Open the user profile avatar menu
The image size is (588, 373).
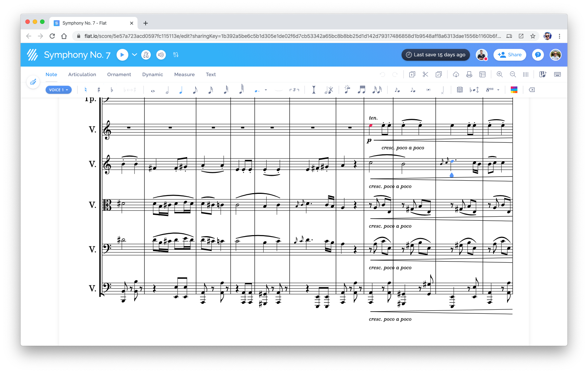pos(555,55)
